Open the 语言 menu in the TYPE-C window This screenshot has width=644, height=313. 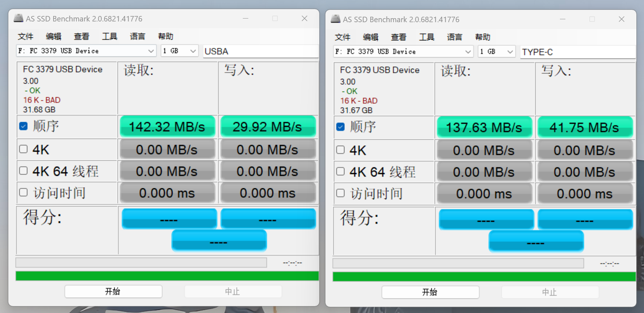[455, 37]
